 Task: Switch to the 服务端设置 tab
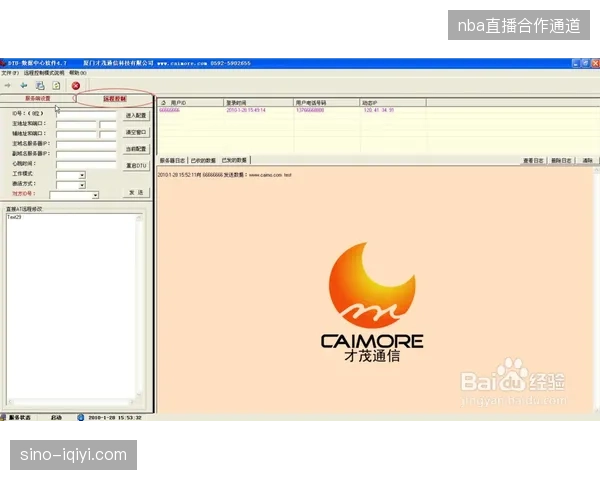click(x=38, y=98)
